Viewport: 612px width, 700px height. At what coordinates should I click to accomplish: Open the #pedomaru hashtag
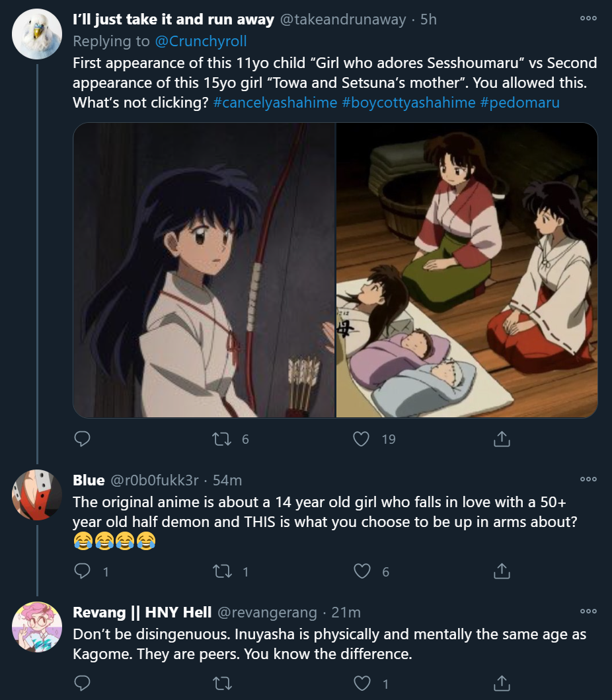coord(520,102)
